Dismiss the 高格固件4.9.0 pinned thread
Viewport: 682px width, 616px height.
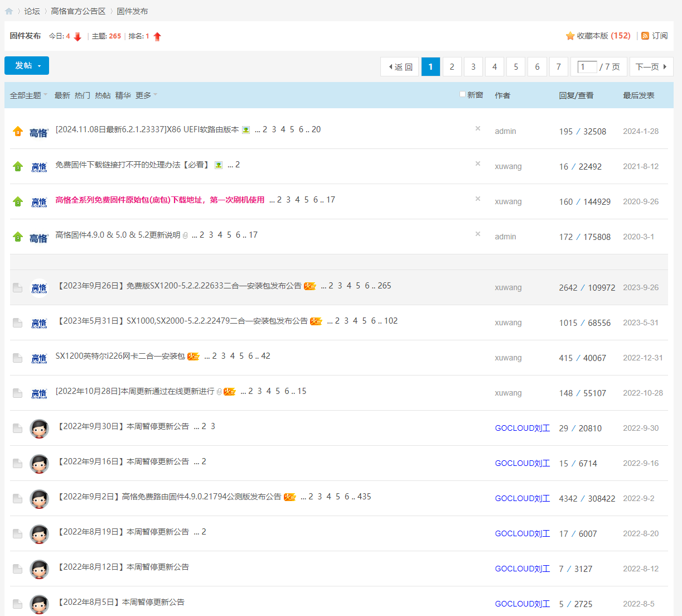click(x=478, y=234)
